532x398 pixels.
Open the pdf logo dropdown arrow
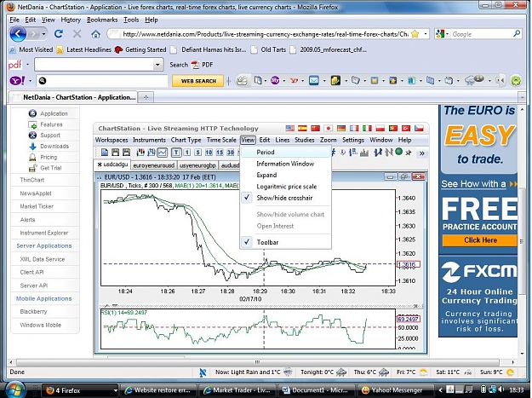pyautogui.click(x=27, y=65)
